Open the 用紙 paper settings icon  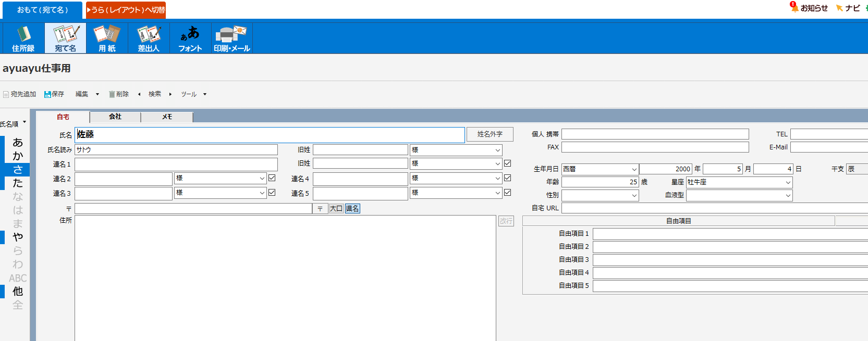(x=107, y=34)
